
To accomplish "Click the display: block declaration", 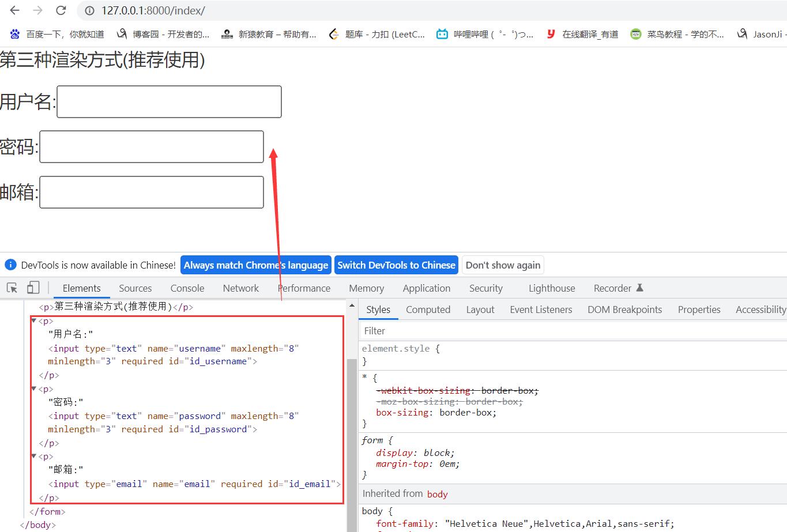I will (x=415, y=452).
